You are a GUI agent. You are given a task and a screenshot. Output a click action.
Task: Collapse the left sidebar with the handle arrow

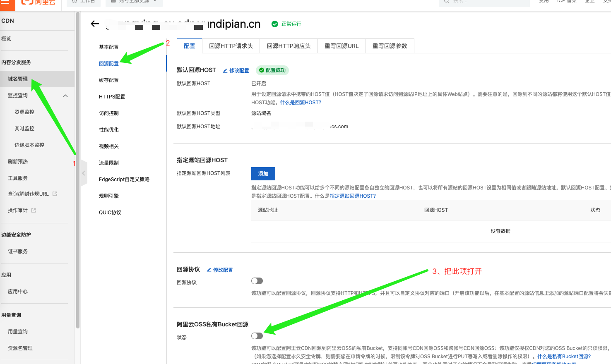(84, 173)
